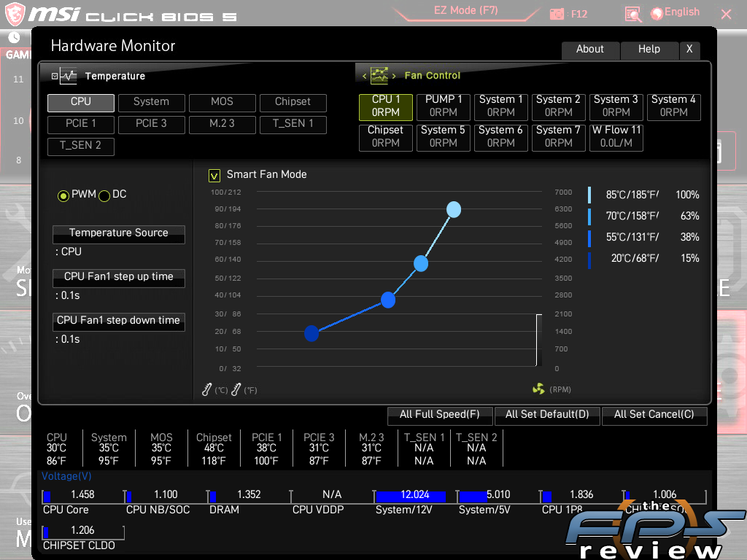This screenshot has width=747, height=560.
Task: Click the screenshot camera icon near F12
Action: (557, 15)
